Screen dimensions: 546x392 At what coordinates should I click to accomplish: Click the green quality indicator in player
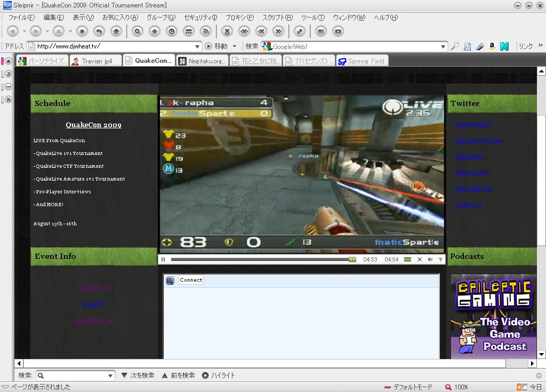tap(407, 259)
